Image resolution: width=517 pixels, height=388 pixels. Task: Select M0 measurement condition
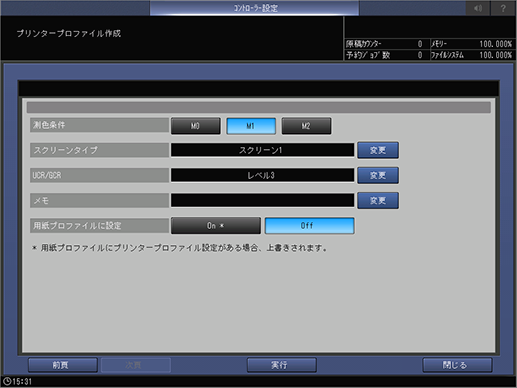click(196, 126)
